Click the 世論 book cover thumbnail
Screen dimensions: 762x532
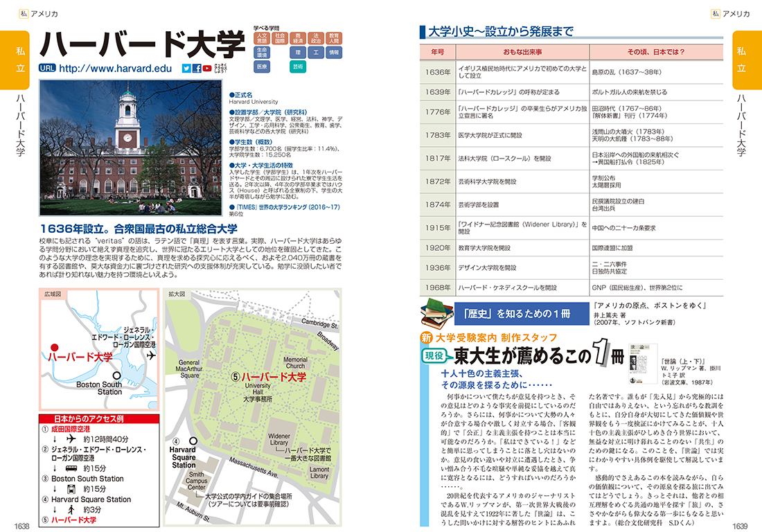642,364
